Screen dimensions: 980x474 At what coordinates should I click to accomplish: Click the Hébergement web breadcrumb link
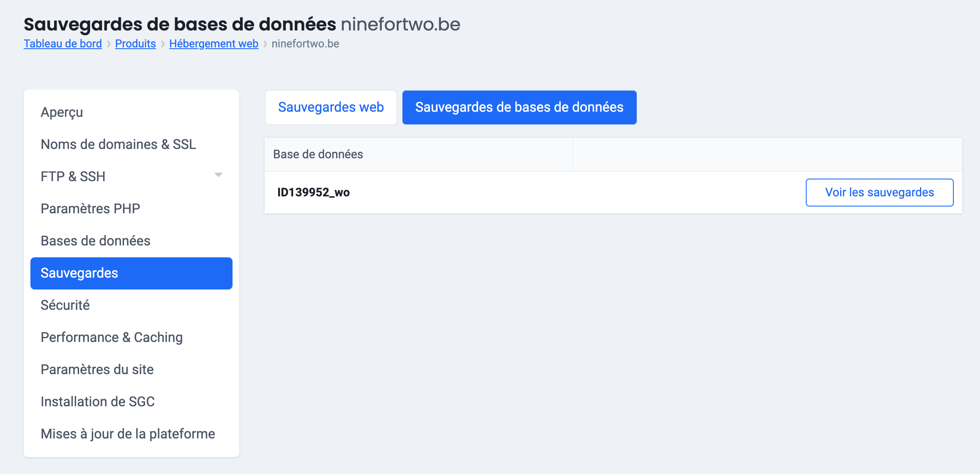tap(214, 44)
